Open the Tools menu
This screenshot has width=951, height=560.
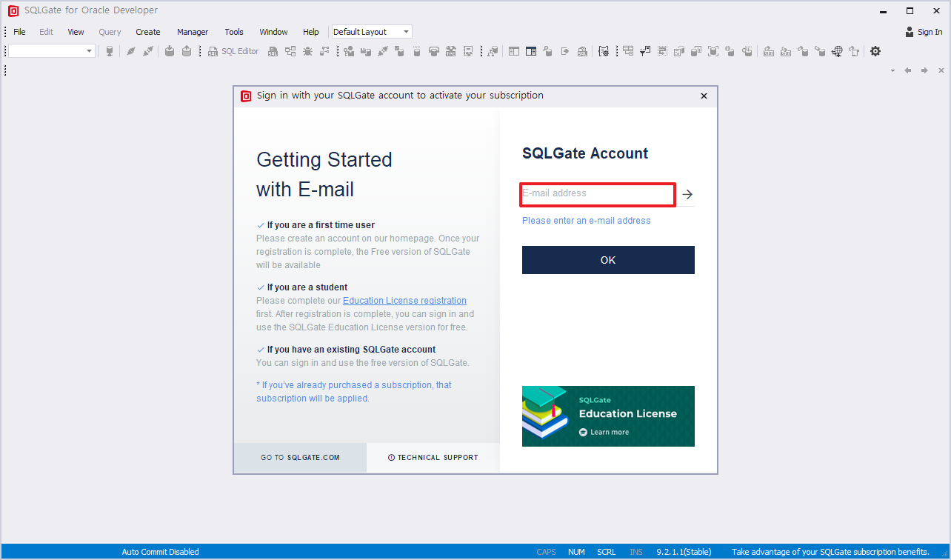point(234,32)
